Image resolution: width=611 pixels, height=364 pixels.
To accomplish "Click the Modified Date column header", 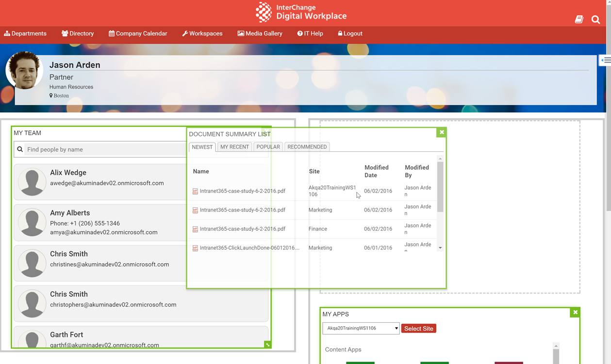I will 377,171.
